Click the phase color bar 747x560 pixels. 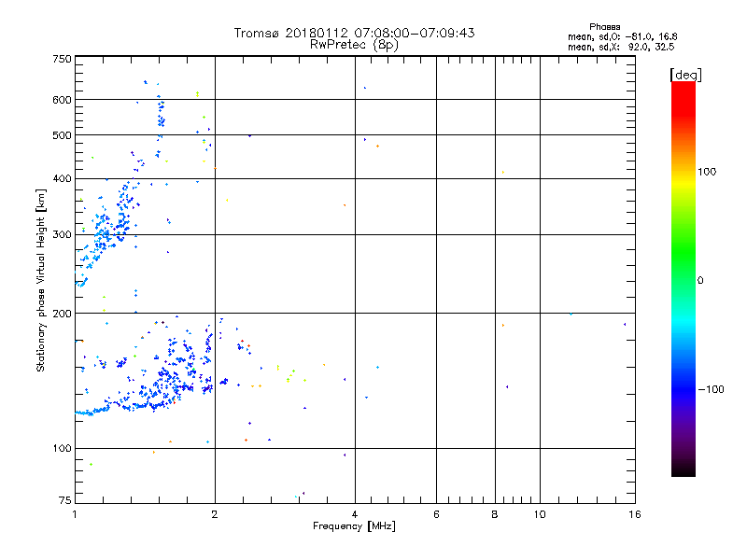coord(684,279)
